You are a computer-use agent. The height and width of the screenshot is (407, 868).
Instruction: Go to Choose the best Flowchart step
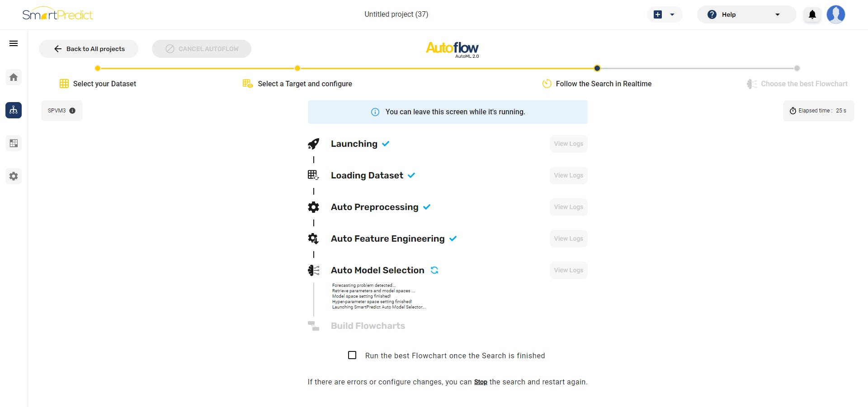point(804,84)
